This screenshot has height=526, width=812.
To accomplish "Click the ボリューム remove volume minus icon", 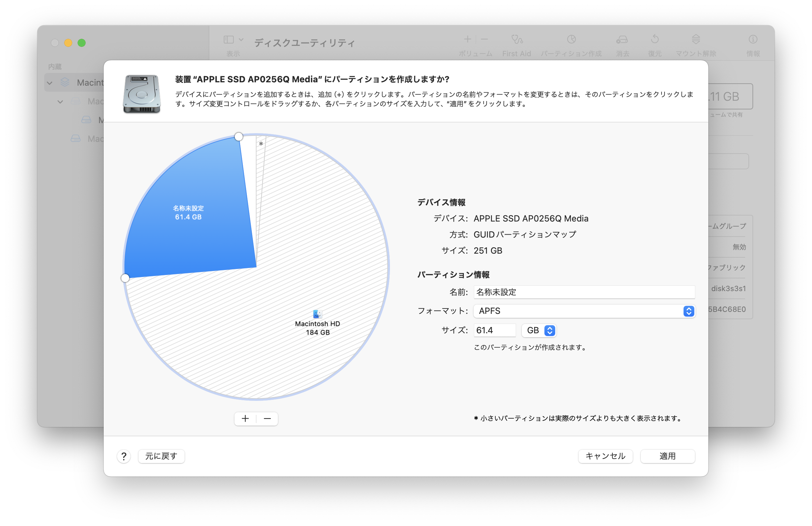I will pos(484,39).
